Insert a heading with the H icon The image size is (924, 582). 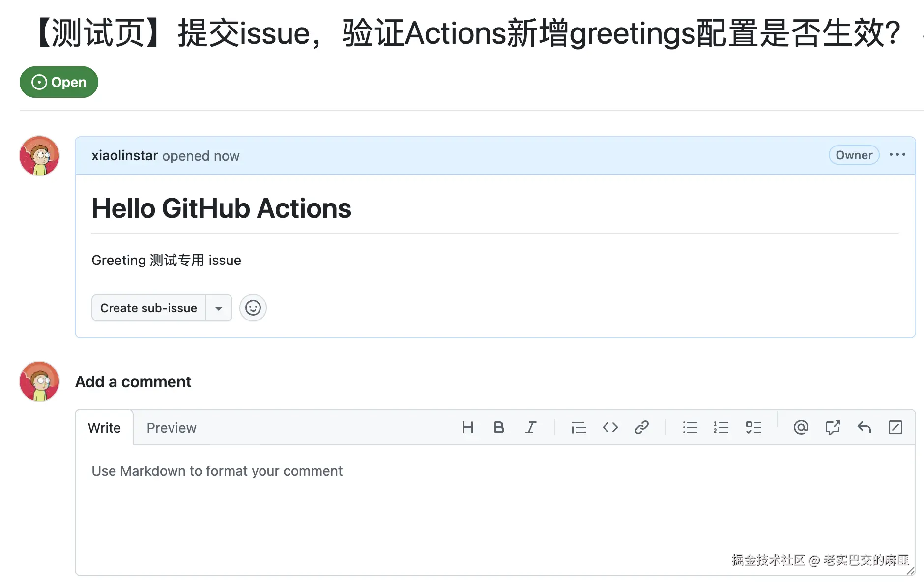467,427
